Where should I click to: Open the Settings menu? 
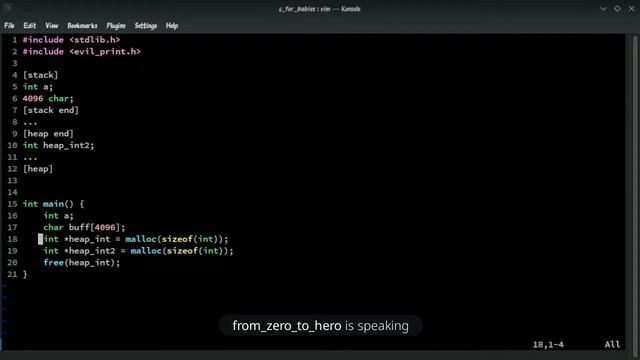click(146, 25)
